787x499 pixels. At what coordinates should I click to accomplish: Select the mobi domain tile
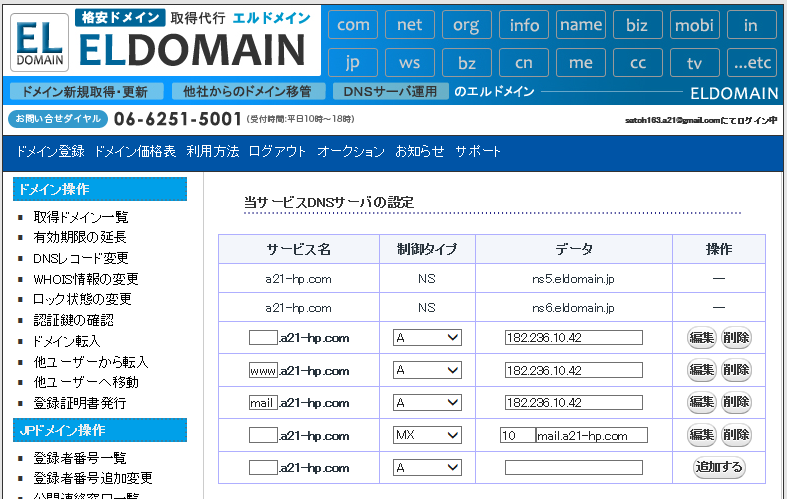click(695, 25)
